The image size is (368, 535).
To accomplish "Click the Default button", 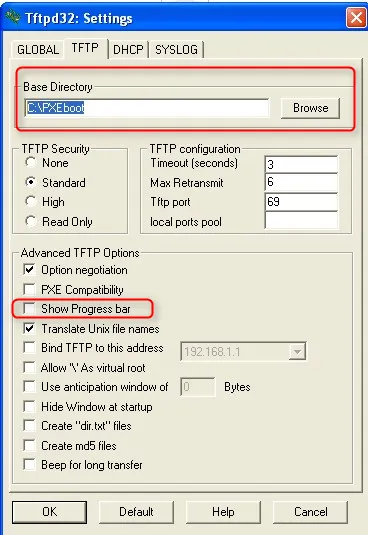I will (136, 512).
